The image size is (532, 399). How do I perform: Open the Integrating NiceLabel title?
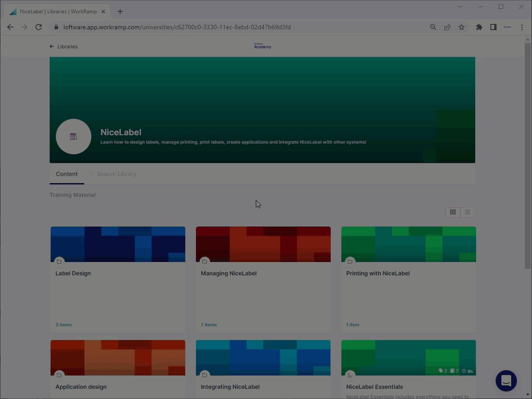coord(230,387)
